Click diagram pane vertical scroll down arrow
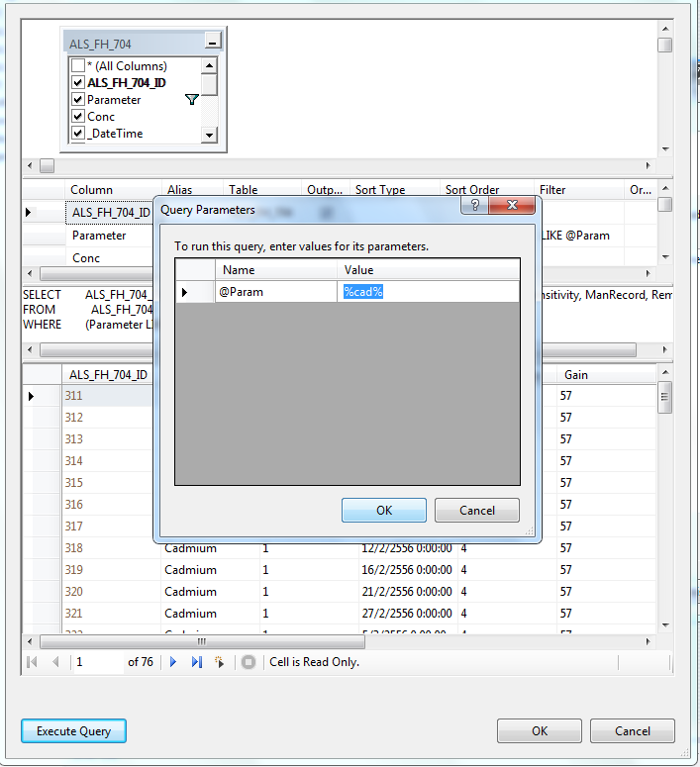Screen dimensions: 700x767 (664, 149)
